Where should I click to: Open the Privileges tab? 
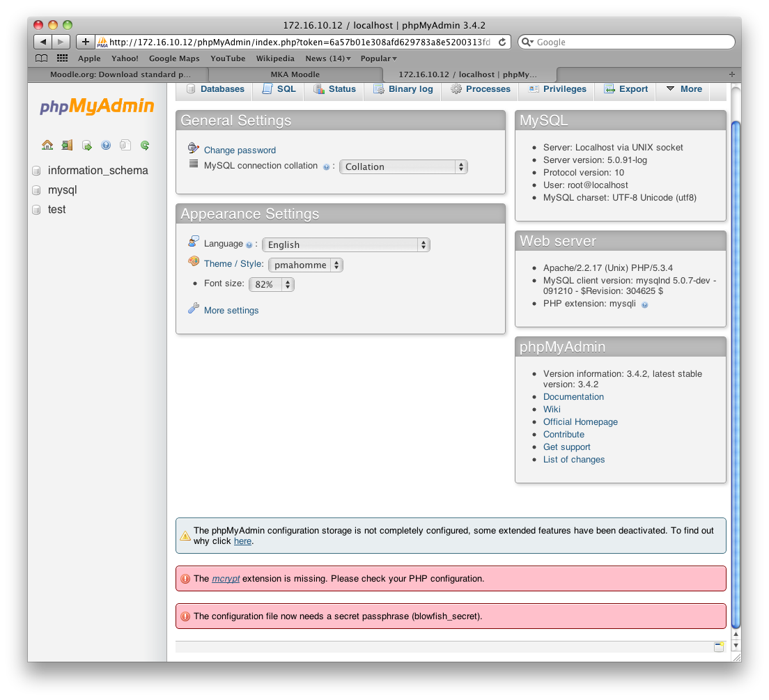557,89
